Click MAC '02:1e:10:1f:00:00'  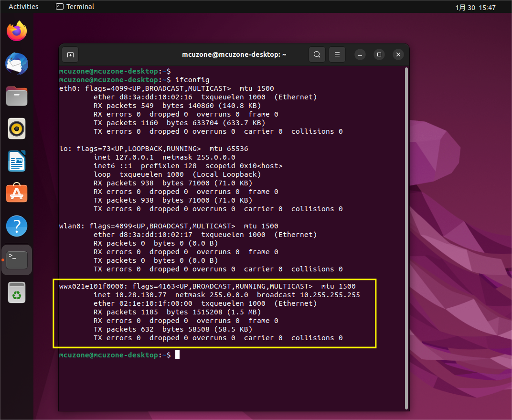click(156, 303)
